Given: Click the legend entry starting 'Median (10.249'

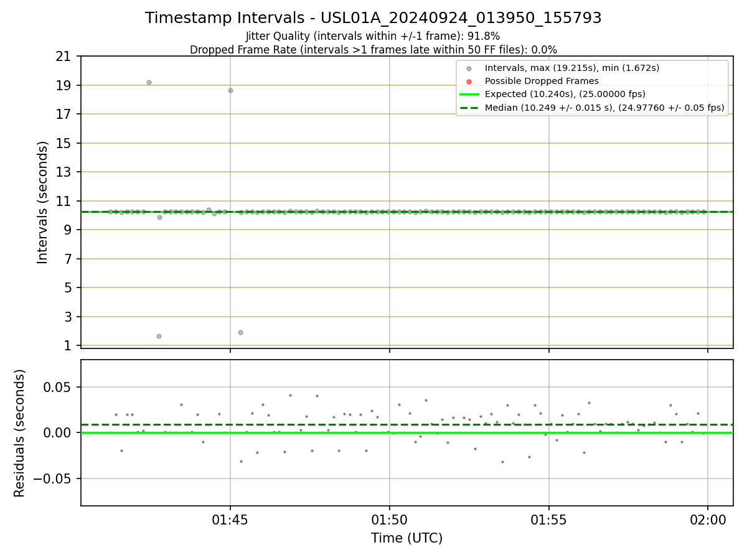Looking at the screenshot, I should pos(604,108).
